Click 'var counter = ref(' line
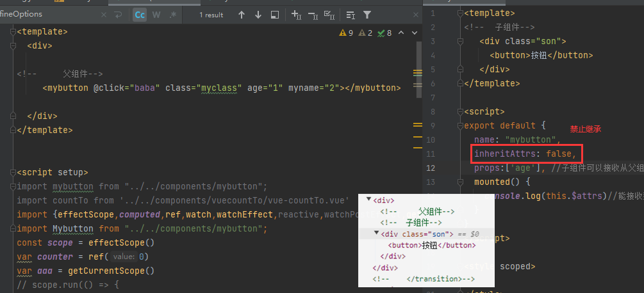 [x=83, y=257]
